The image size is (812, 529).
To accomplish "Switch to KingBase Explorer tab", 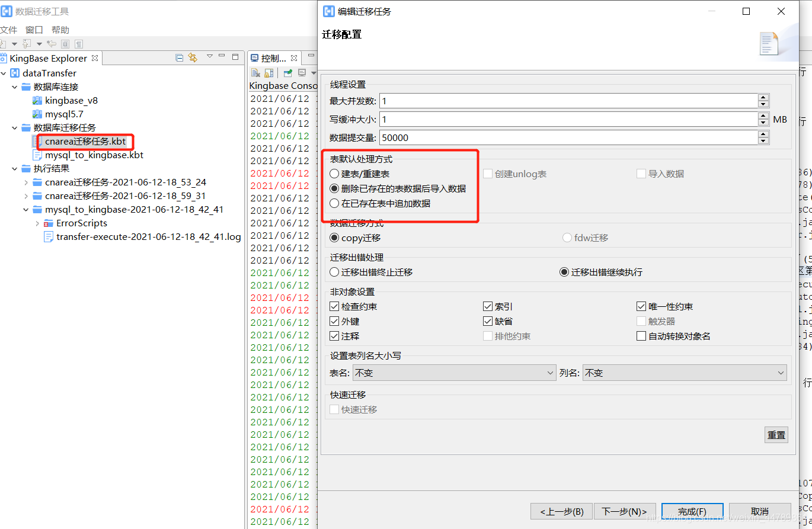I will [49, 58].
